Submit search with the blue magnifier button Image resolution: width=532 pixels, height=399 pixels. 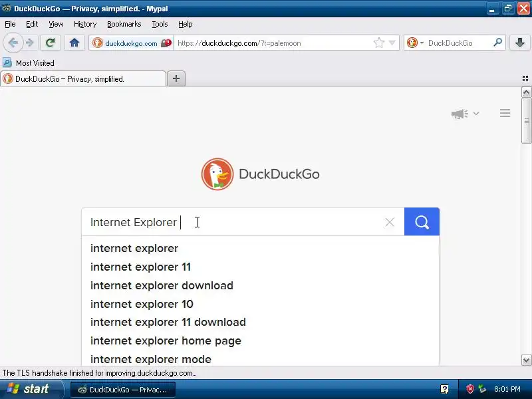[422, 222]
